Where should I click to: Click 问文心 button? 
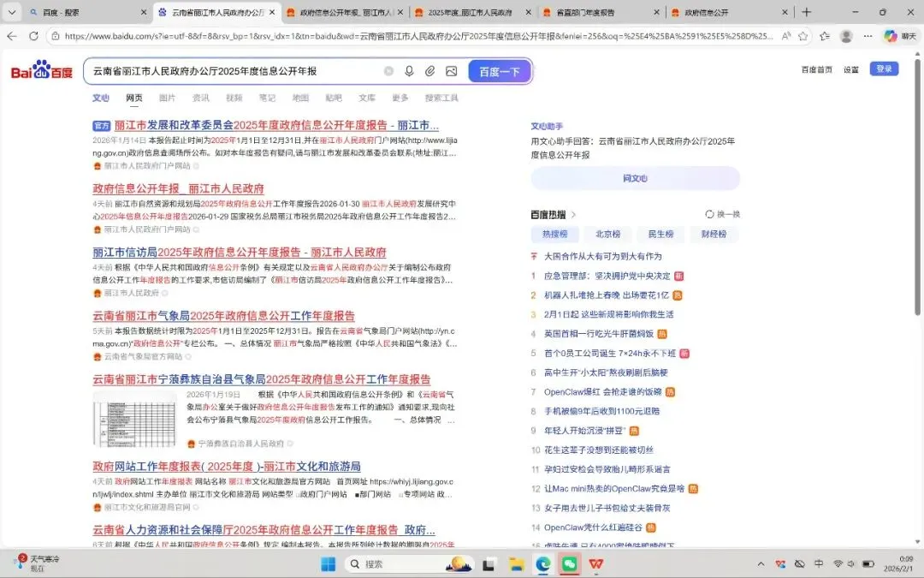tap(635, 178)
